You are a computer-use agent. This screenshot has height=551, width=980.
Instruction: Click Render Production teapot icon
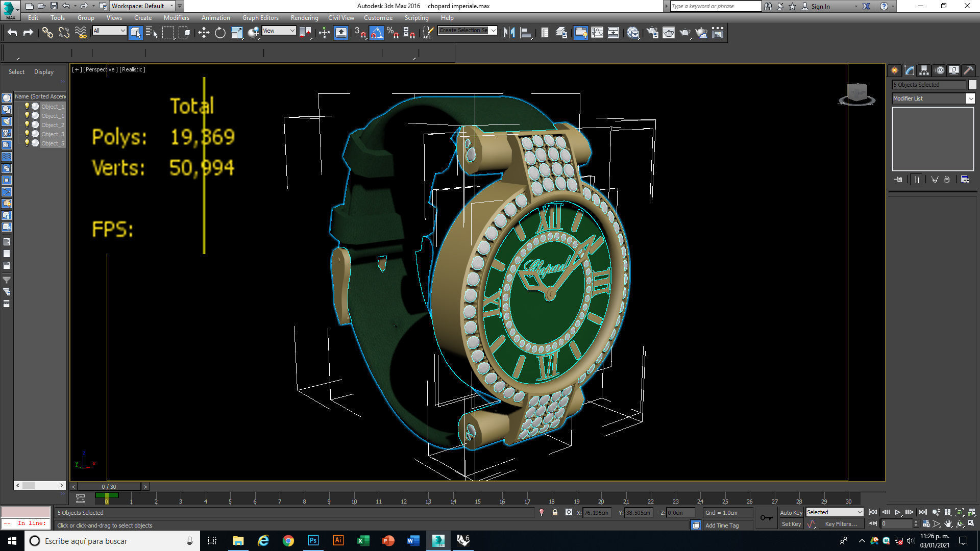[685, 33]
